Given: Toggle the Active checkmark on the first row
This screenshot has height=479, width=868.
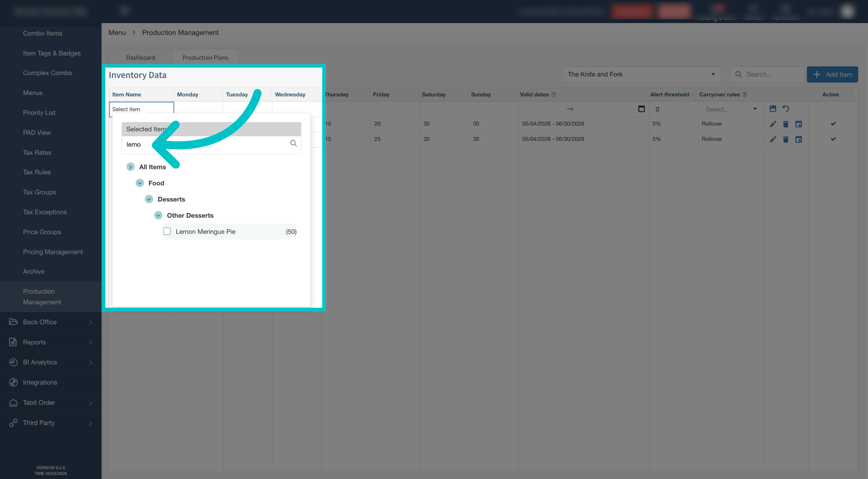Looking at the screenshot, I should (833, 124).
